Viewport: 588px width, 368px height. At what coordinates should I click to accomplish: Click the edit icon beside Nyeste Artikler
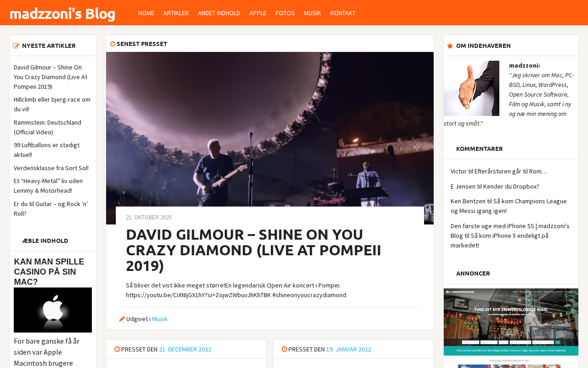click(16, 46)
